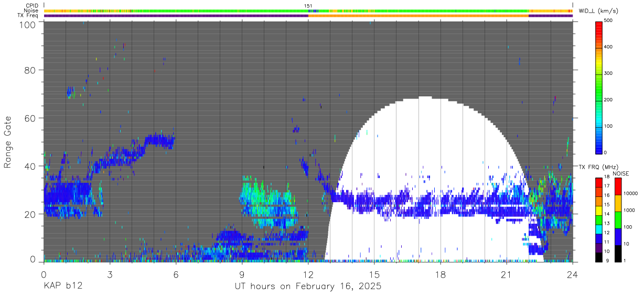Click the 40 range gate tick label
Screen dimensions: 644x297
(x=30, y=167)
